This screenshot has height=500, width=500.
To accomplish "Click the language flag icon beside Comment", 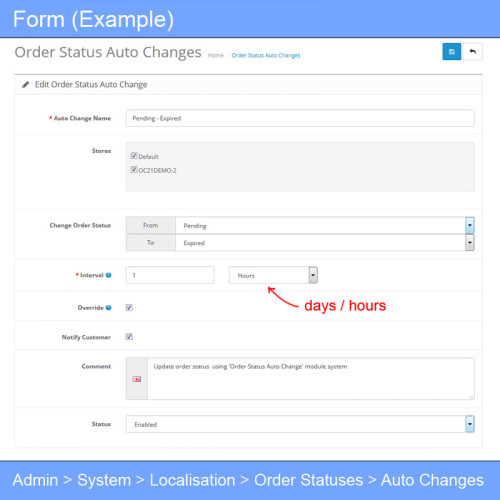I will 137,379.
